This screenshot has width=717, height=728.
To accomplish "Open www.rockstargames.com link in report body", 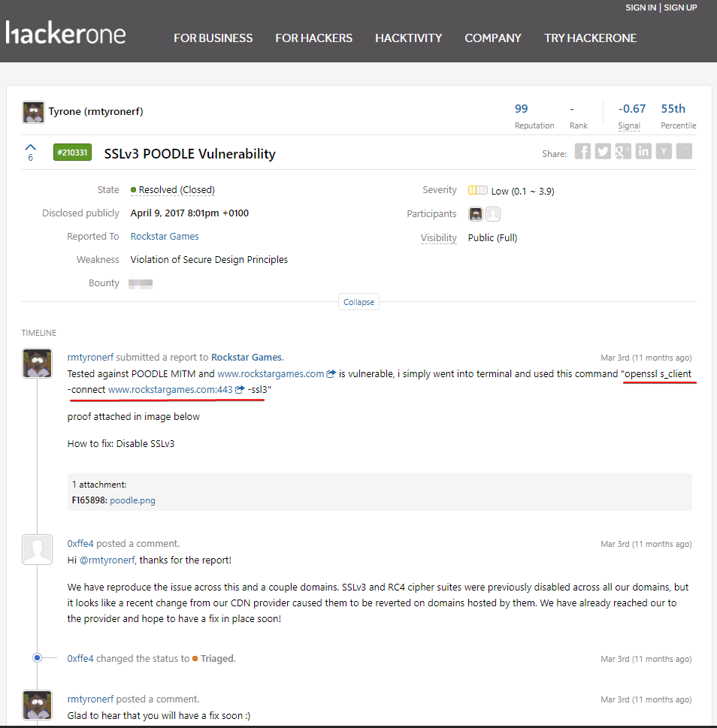I will pos(271,374).
